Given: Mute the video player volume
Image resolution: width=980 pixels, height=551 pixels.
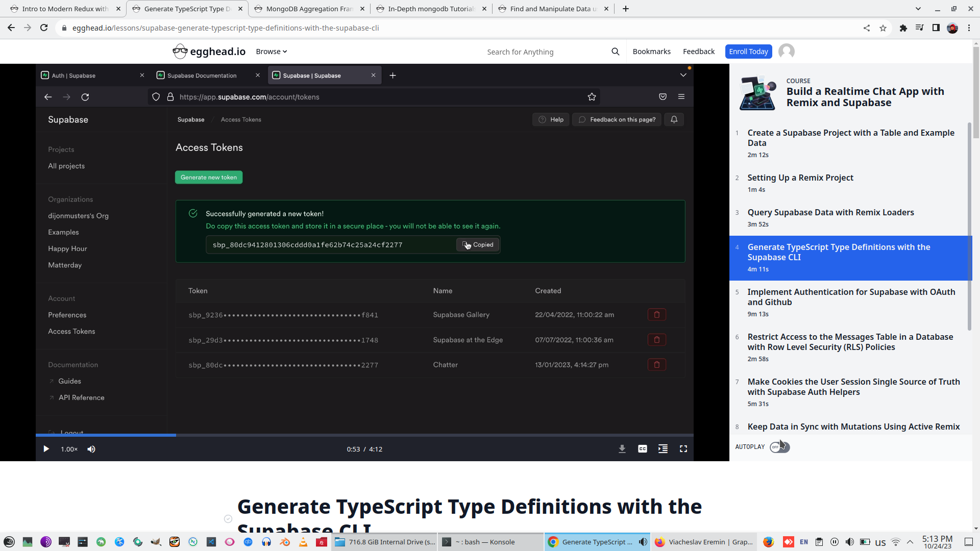Looking at the screenshot, I should [91, 449].
